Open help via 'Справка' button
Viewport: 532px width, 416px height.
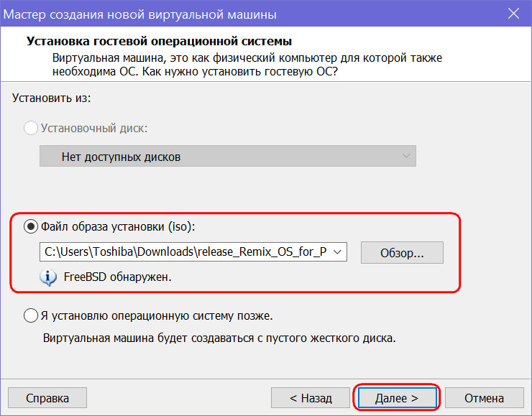click(x=47, y=398)
